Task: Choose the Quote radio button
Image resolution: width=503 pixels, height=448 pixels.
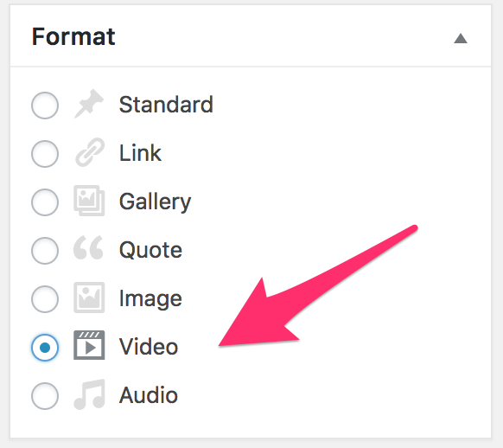Action: (x=45, y=251)
